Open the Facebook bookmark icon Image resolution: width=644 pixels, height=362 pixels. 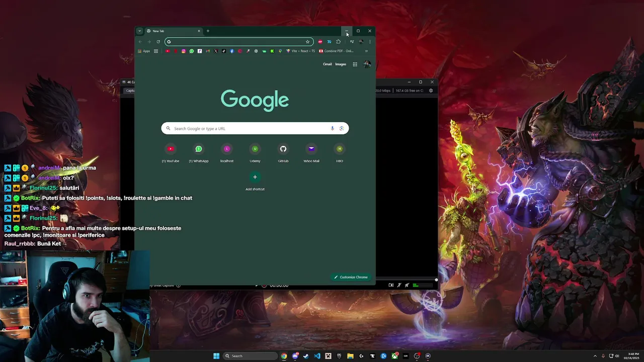232,51
